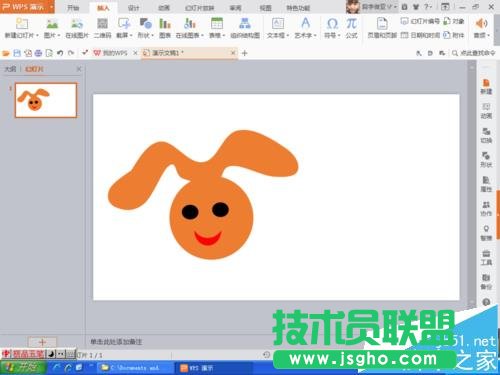Image resolution: width=500 pixels, height=375 pixels.
Task: Open the Transition (切换) side panel
Action: click(x=486, y=135)
